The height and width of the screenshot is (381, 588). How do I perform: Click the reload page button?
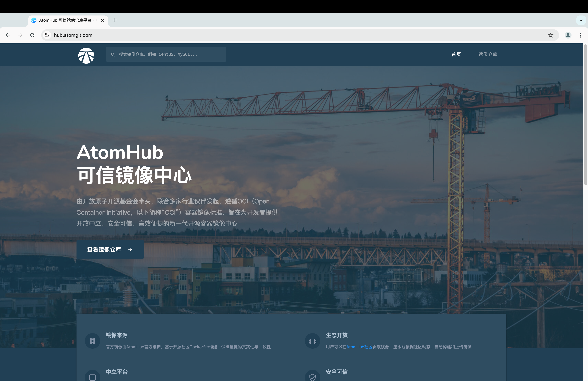click(x=32, y=35)
